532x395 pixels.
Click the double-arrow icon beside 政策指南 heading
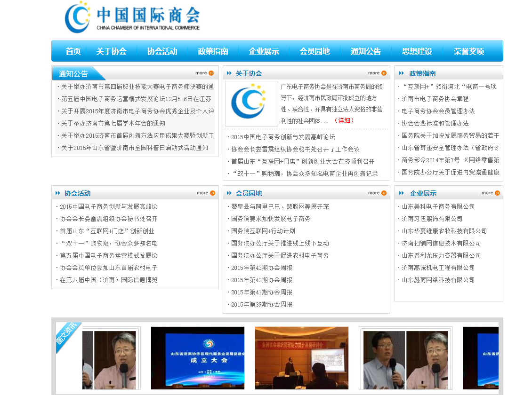(x=402, y=73)
